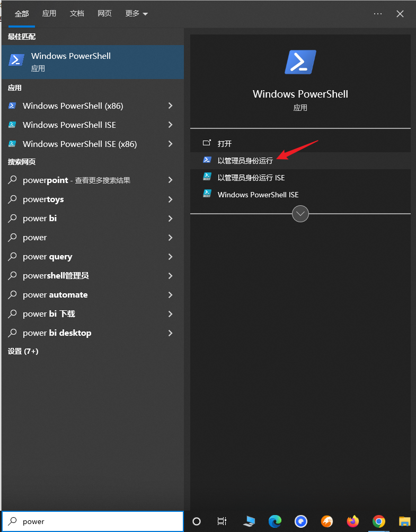Search the web for plain power
Screen dimensions: 416x532
[93, 237]
